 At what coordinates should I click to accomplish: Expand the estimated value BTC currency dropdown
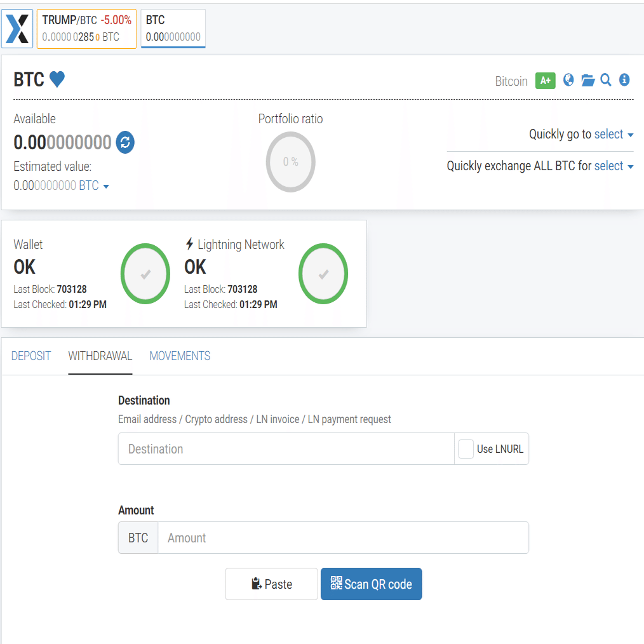point(93,185)
